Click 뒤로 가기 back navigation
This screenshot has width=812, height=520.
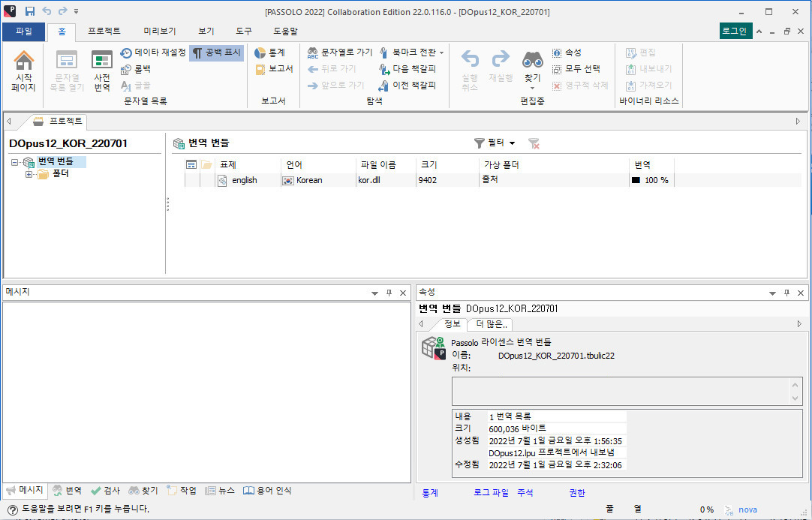click(x=332, y=69)
